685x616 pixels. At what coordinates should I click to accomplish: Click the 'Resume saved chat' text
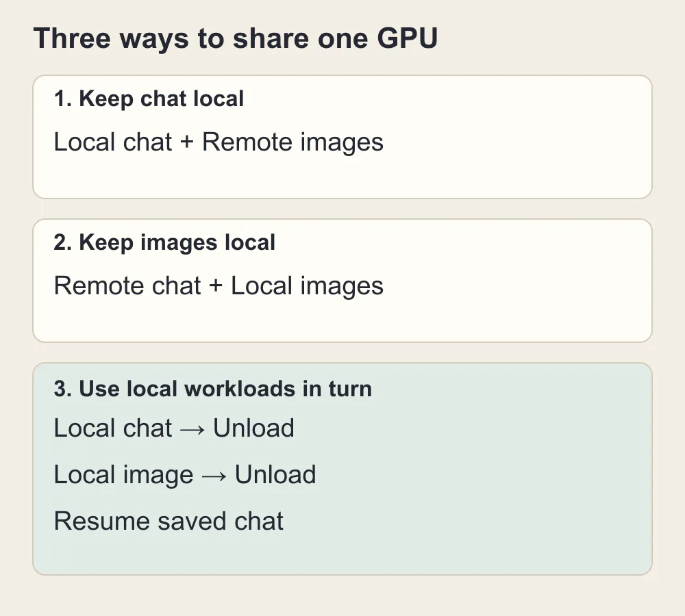pos(169,522)
